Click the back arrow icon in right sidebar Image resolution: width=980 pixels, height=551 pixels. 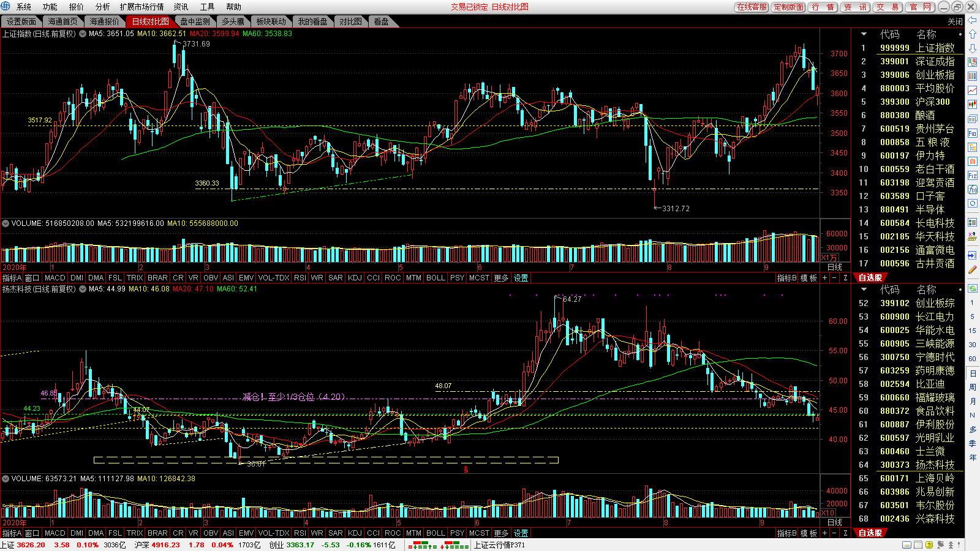coord(972,21)
